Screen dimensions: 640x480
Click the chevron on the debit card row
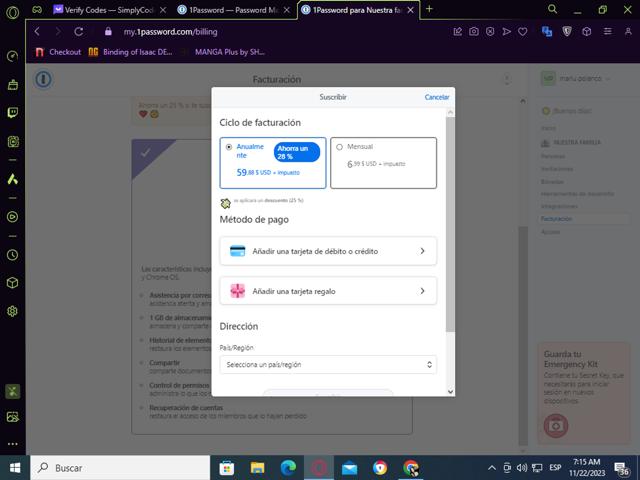[x=422, y=251]
